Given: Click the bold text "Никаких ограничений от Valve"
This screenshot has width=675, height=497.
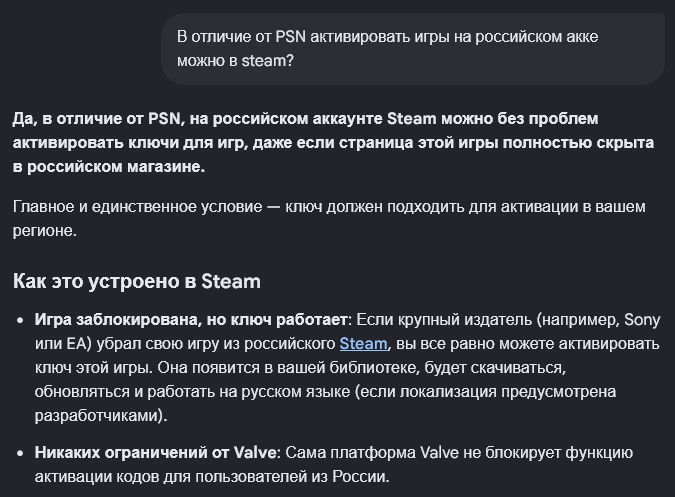Looking at the screenshot, I should point(155,453).
